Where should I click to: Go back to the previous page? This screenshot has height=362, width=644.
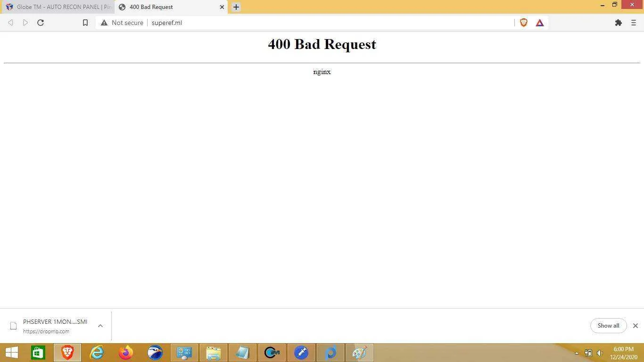[10, 23]
